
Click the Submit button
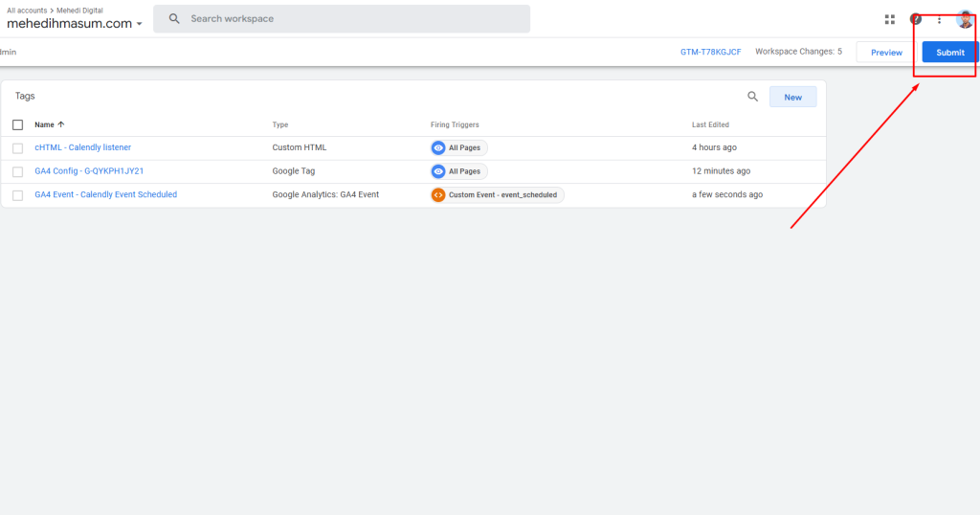[x=950, y=53]
